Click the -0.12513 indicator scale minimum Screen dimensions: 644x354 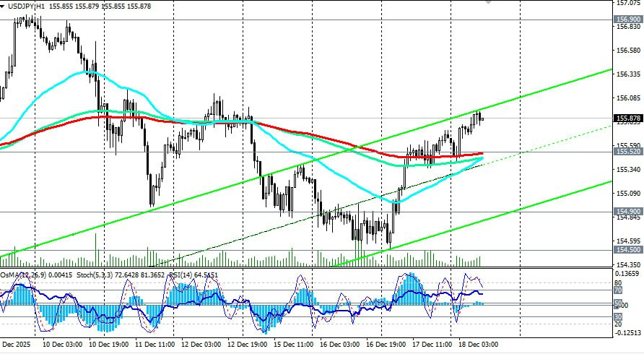tap(627, 332)
